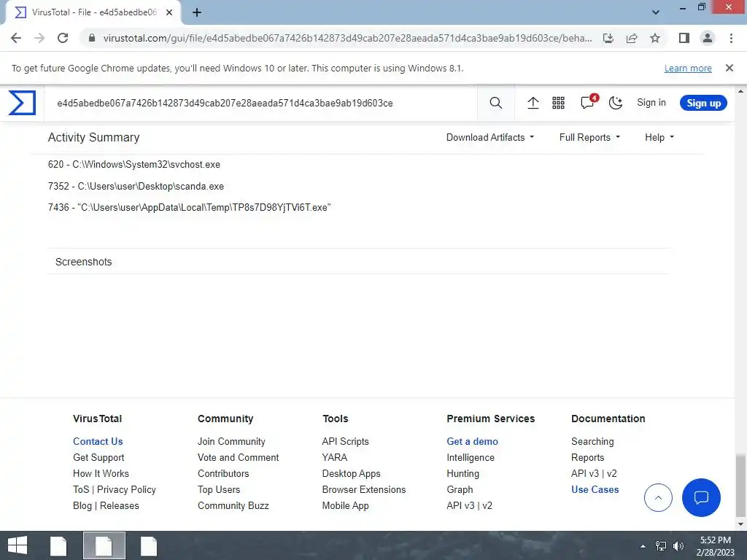Open API Scripts link
This screenshot has height=560, width=747.
[345, 441]
